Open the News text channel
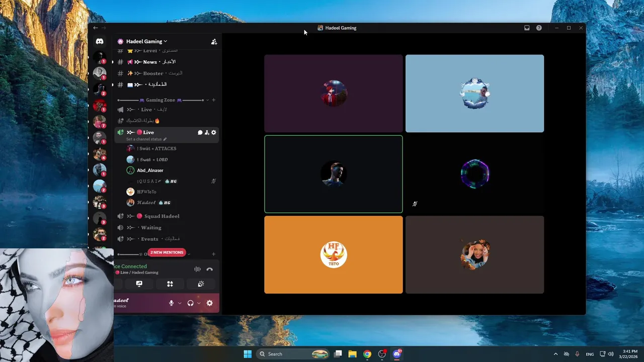The image size is (644, 362). click(x=166, y=62)
